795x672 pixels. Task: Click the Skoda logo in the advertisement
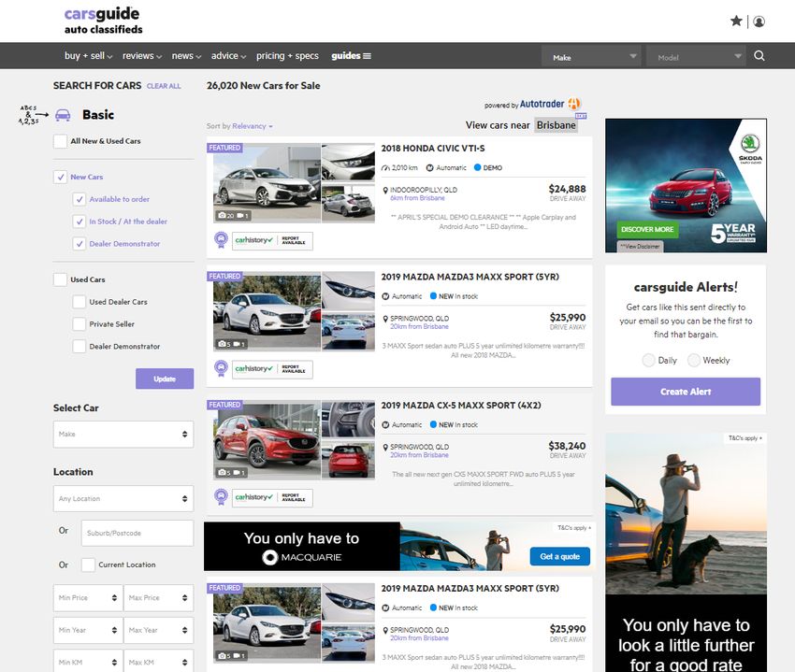[750, 147]
